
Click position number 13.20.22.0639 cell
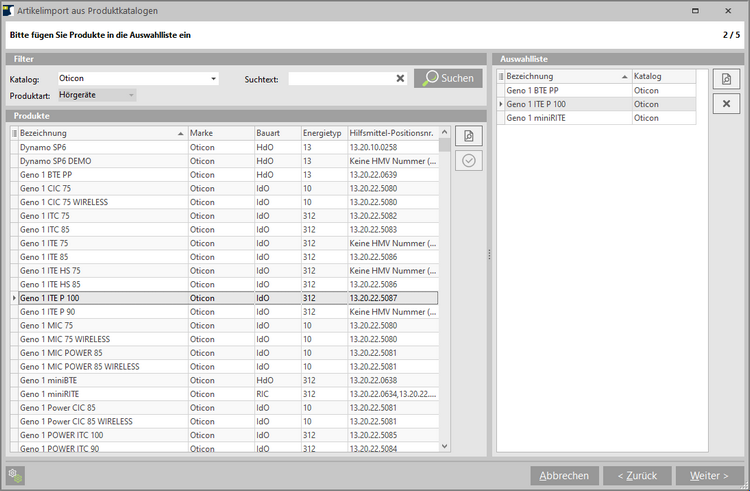pos(393,175)
